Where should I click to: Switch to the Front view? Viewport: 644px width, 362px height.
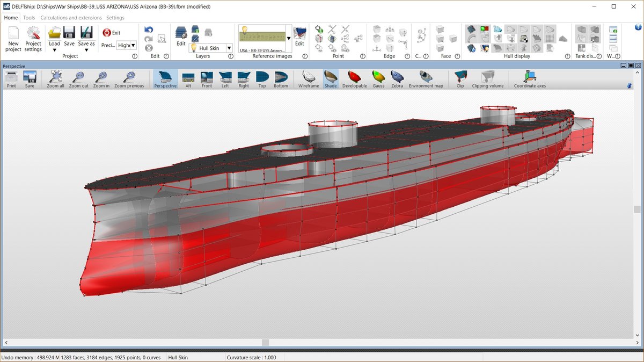pyautogui.click(x=207, y=78)
